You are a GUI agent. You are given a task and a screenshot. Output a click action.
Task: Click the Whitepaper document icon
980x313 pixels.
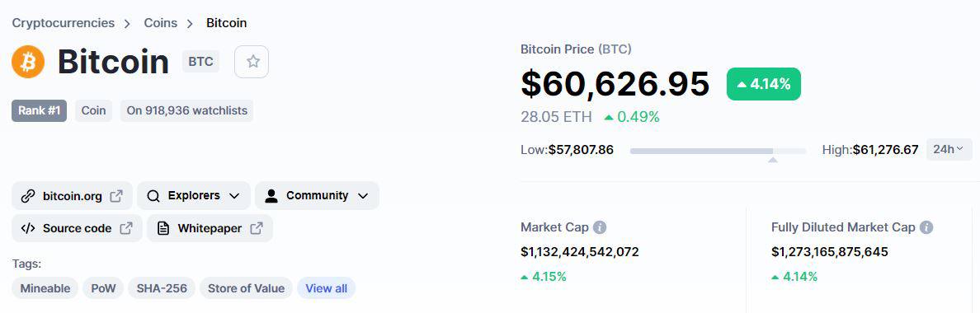coord(163,228)
